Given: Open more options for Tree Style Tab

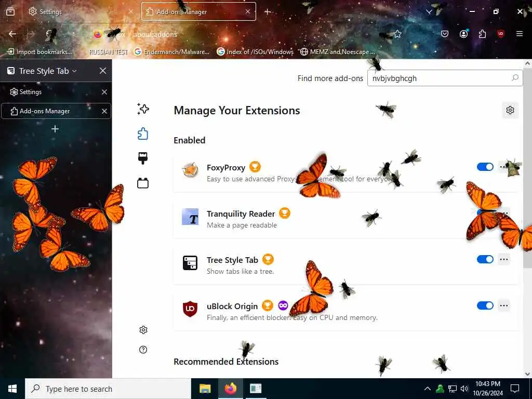Looking at the screenshot, I should point(504,259).
